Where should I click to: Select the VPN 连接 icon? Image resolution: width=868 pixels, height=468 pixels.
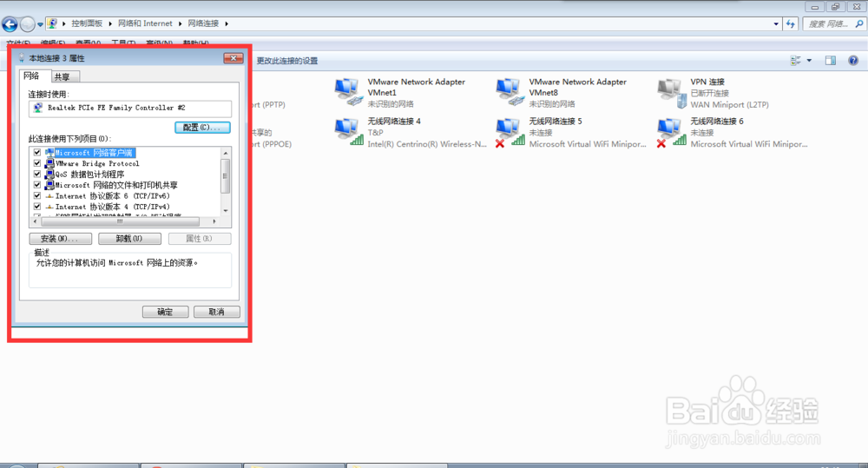672,93
